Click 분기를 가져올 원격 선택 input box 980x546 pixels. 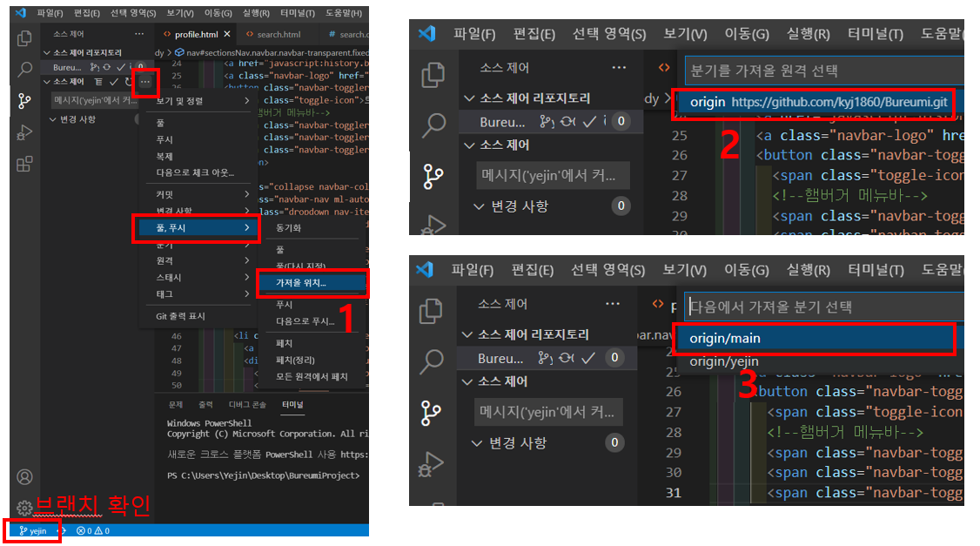pos(825,70)
